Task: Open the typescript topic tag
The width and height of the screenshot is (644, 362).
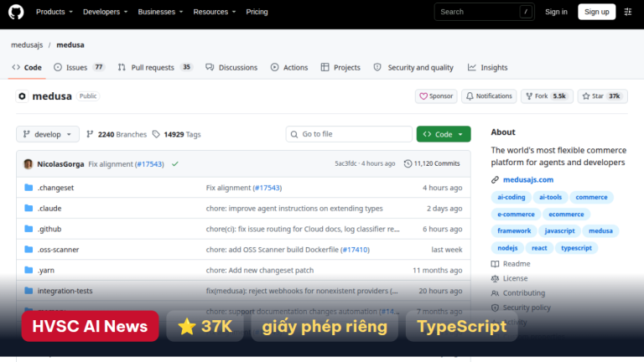Action: (576, 248)
